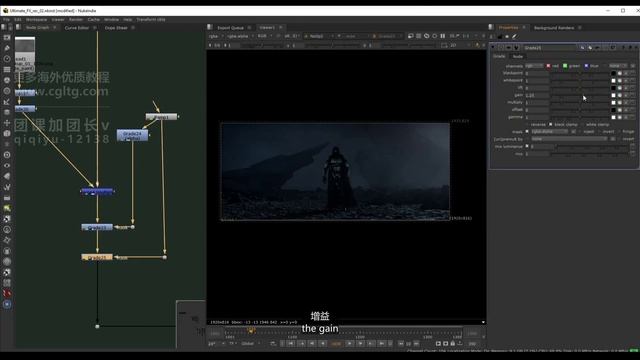Image resolution: width=640 pixels, height=360 pixels.
Task: Switch to the Dope Sheet tab
Action: (116, 28)
